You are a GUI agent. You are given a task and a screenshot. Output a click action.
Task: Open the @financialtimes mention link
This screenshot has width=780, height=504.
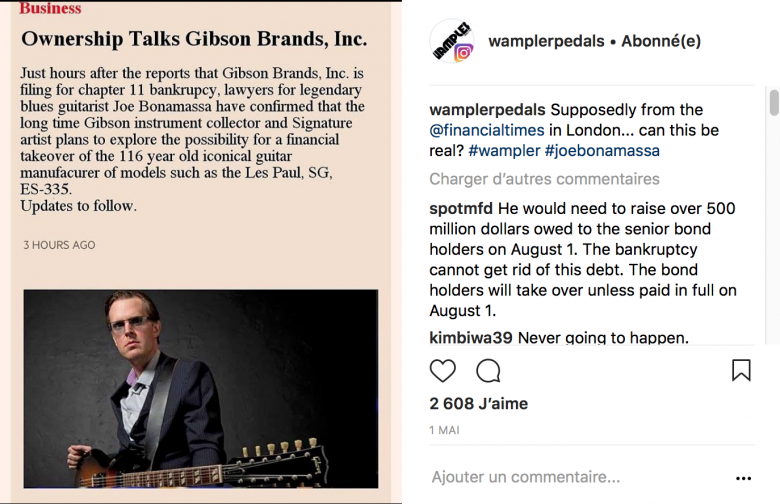coord(487,130)
